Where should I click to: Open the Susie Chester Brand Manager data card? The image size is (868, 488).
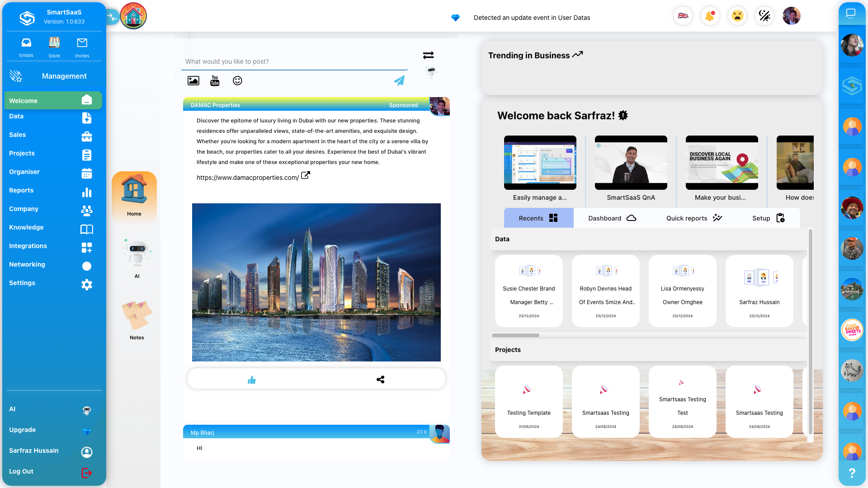click(x=529, y=291)
